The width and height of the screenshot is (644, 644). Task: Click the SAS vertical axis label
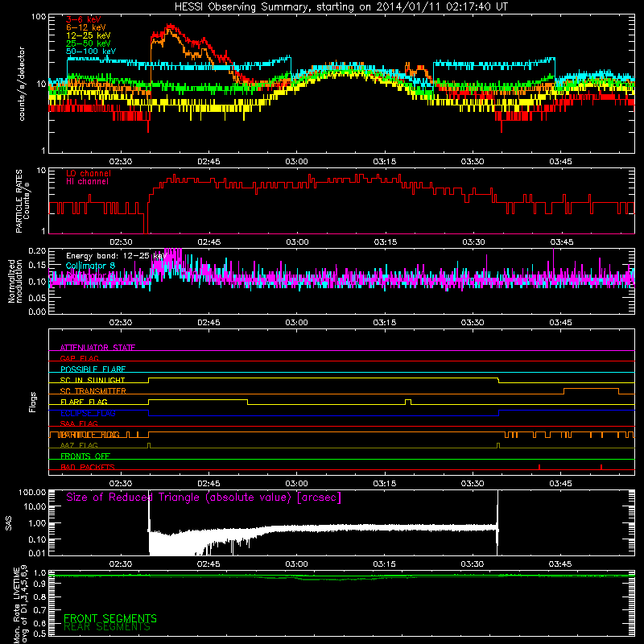[x=9, y=522]
